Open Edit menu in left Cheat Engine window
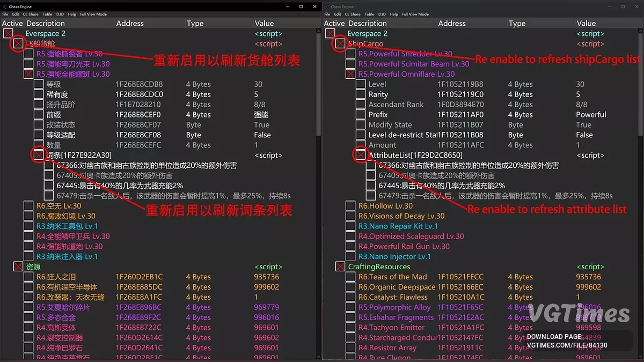The height and width of the screenshot is (362, 644). (x=14, y=14)
